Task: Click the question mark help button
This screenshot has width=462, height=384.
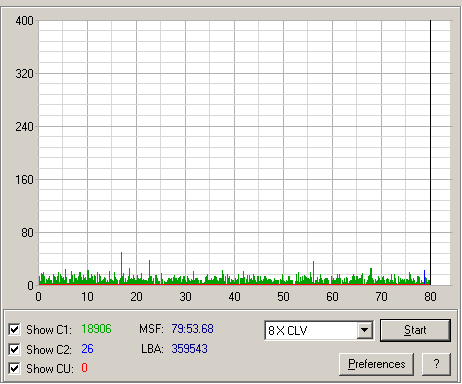Action: pos(436,364)
